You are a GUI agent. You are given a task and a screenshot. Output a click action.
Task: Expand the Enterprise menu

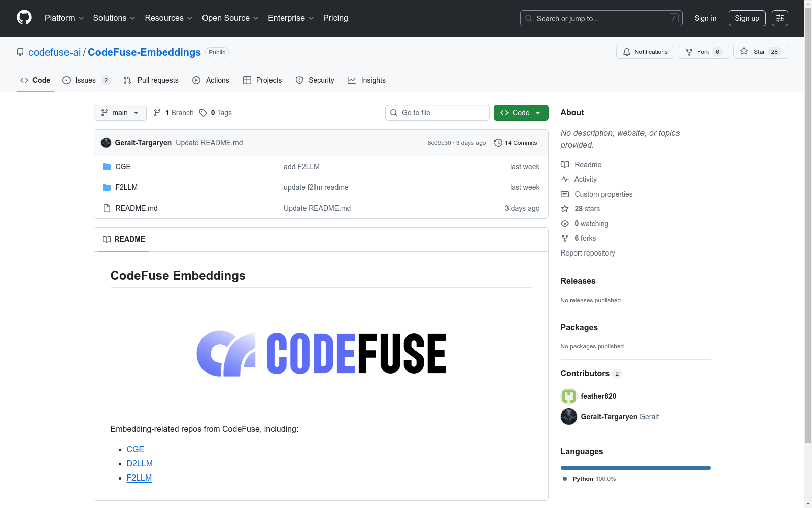point(291,18)
